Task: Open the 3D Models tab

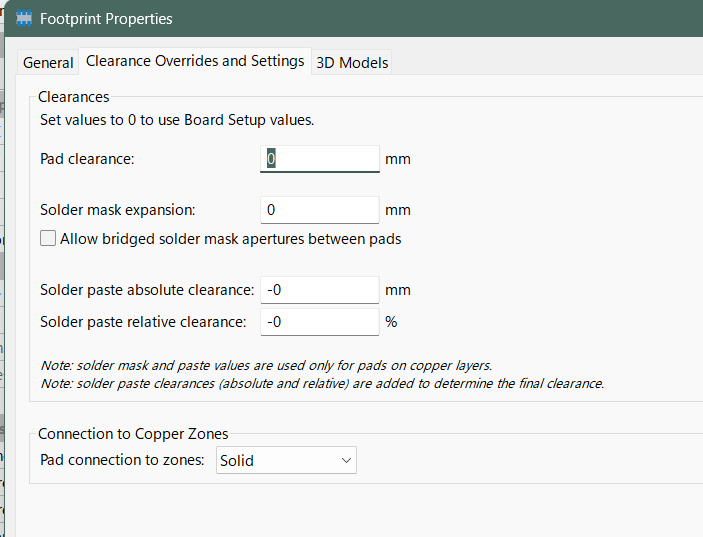Action: click(x=352, y=63)
